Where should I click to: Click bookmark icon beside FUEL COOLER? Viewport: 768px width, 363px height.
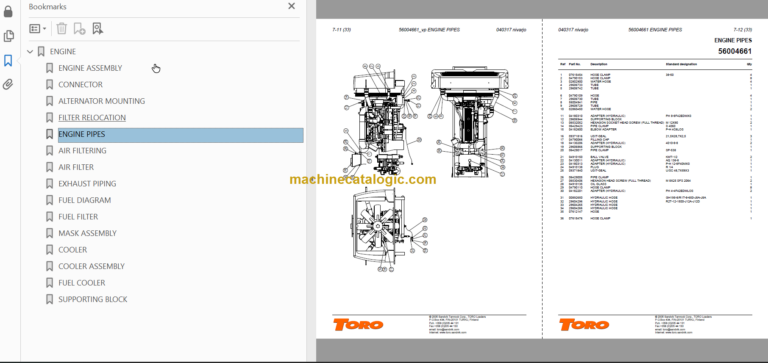tap(49, 283)
